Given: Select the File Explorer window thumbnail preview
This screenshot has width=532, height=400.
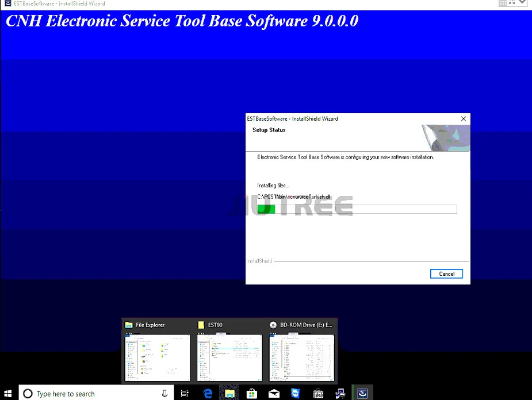Looking at the screenshot, I should [158, 357].
